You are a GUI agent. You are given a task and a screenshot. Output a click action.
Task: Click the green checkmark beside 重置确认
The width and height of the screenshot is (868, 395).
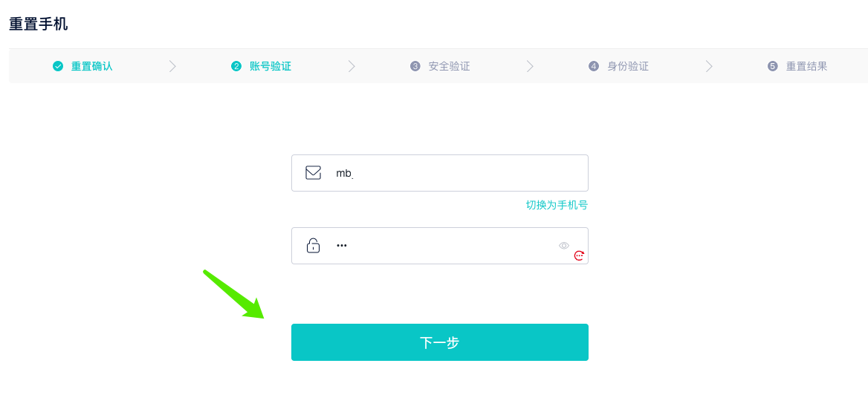click(57, 66)
